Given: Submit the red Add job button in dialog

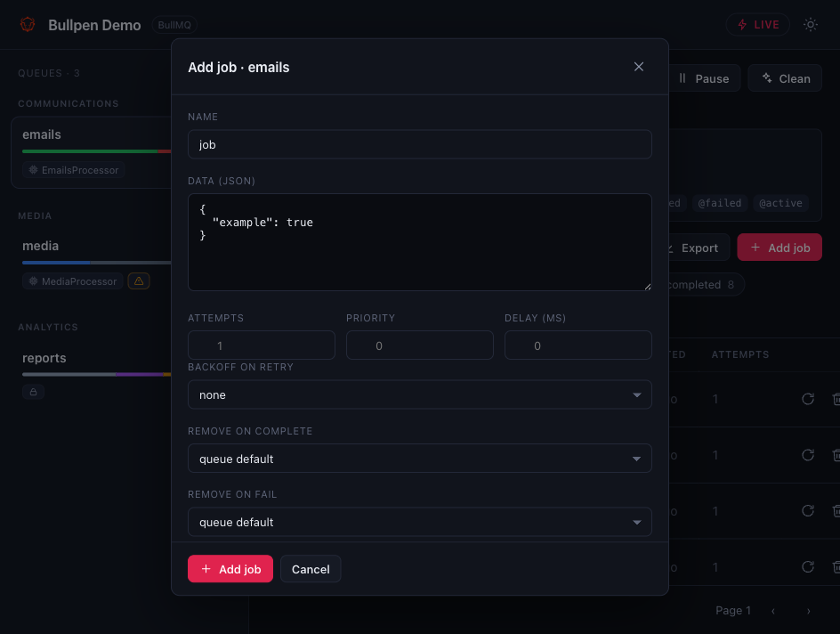Looking at the screenshot, I should point(230,569).
